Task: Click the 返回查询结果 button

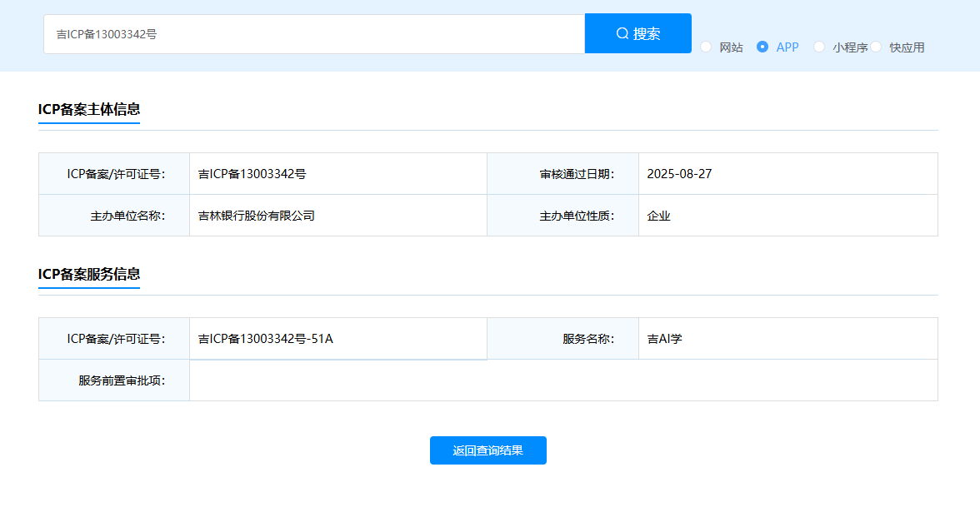Action: (x=488, y=450)
